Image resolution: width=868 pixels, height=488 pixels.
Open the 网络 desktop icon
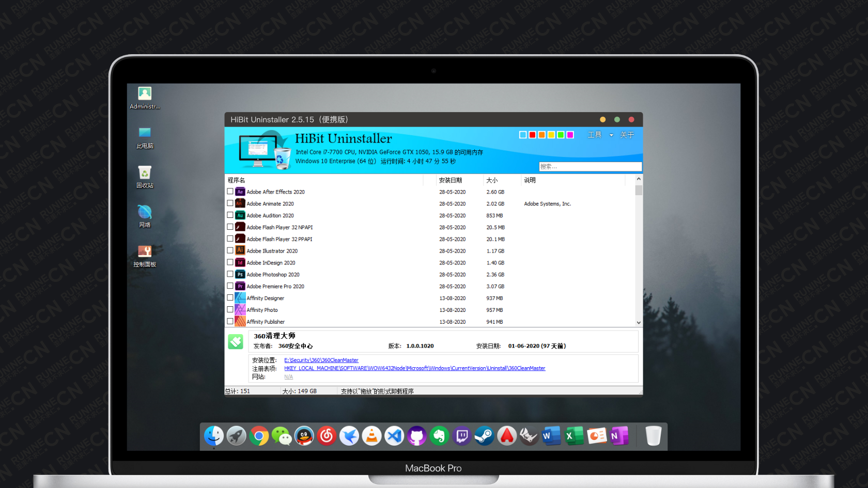click(145, 217)
